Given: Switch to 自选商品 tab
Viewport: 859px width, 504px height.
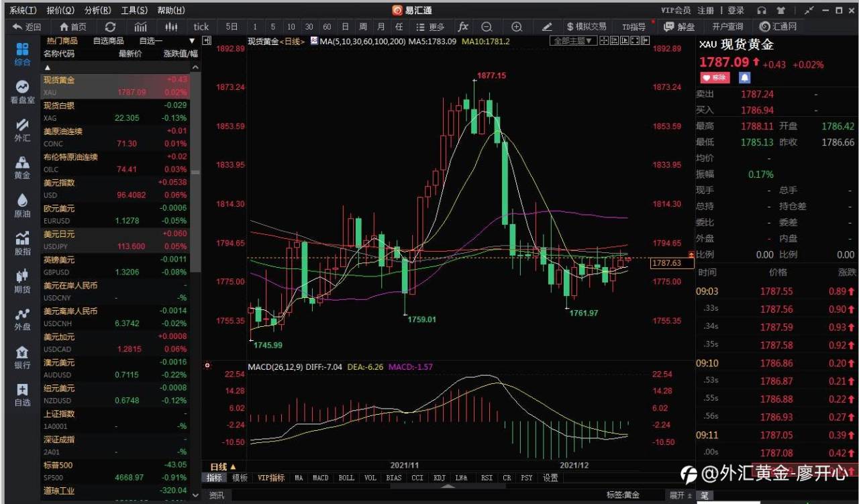Looking at the screenshot, I should 109,41.
